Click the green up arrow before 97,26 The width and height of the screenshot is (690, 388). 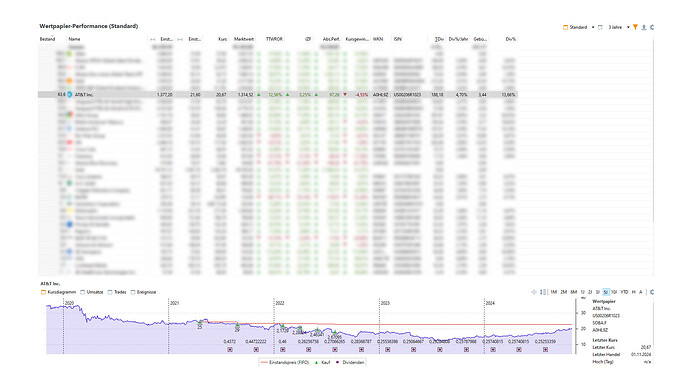click(316, 95)
